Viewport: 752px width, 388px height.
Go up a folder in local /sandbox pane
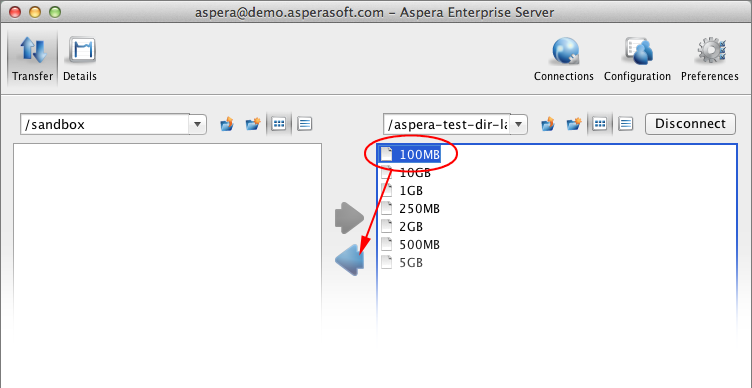coord(227,124)
